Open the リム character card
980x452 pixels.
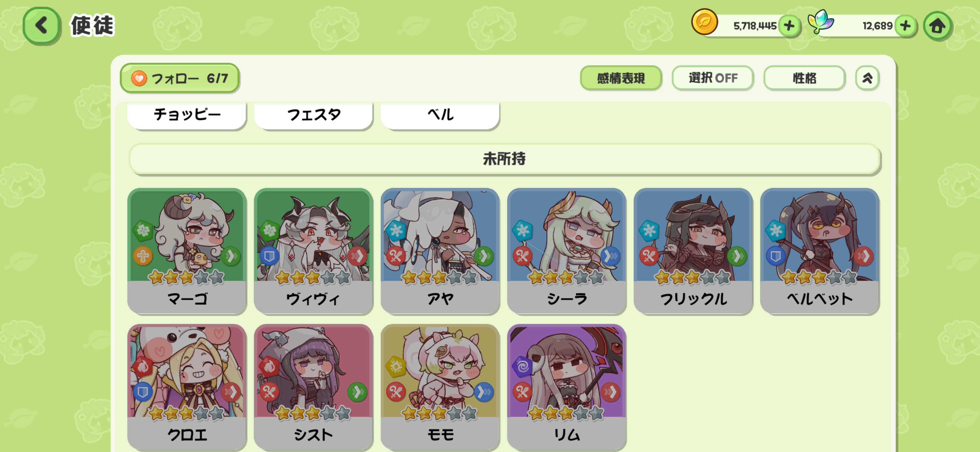pos(566,387)
